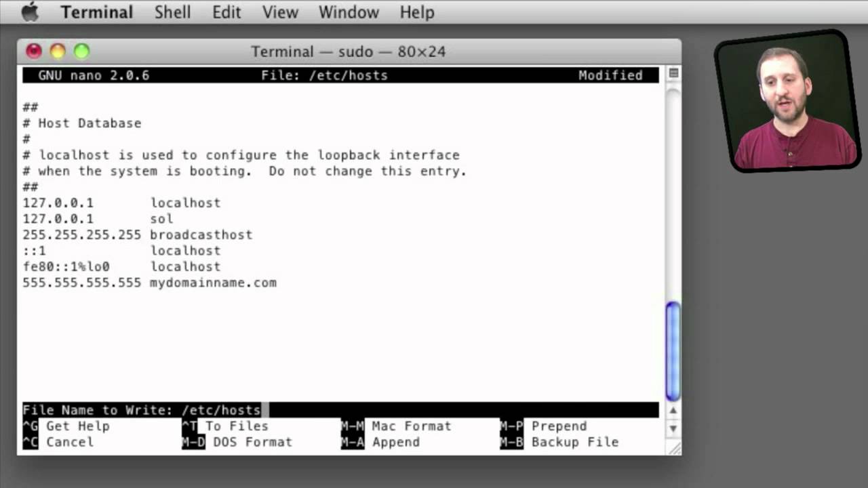The height and width of the screenshot is (488, 868).
Task: Click the M-B Backup File shortcut
Action: (x=559, y=442)
